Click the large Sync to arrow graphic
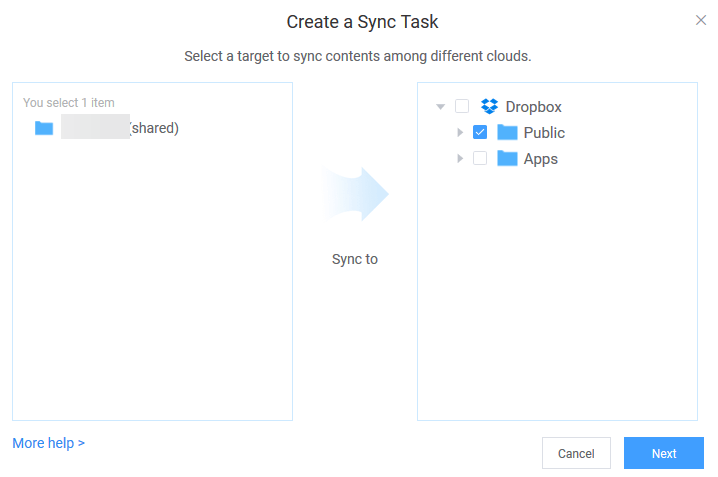Screen dimensions: 718x477 356,193
